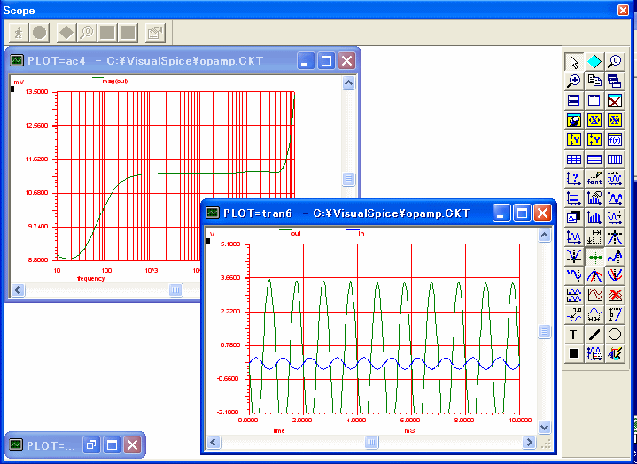Choose the text 'T' annotation tool

tap(574, 334)
